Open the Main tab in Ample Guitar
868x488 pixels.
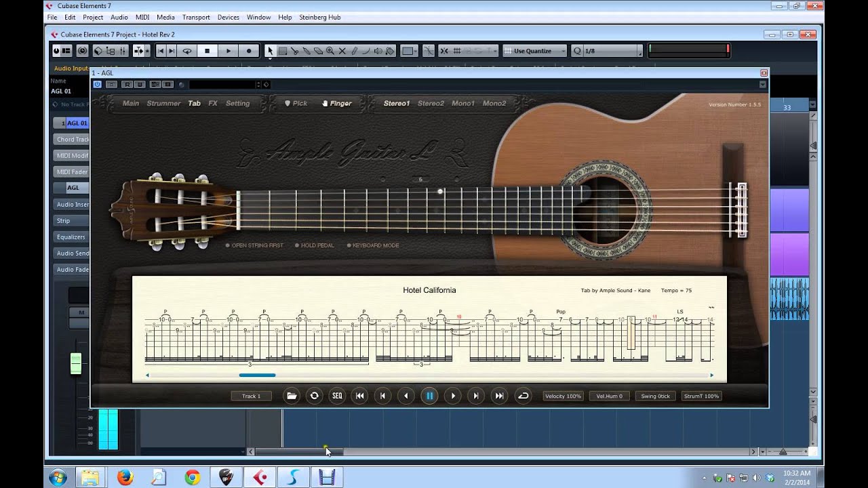pos(131,104)
